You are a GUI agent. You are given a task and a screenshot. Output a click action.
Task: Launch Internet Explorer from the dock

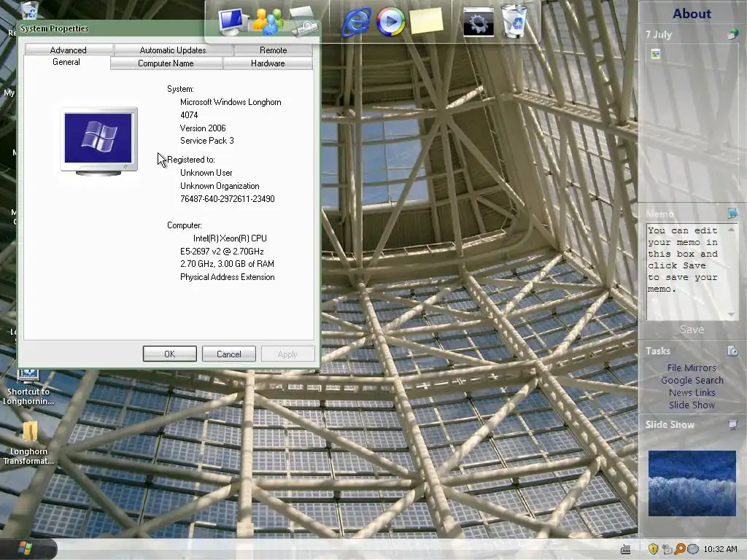(357, 21)
